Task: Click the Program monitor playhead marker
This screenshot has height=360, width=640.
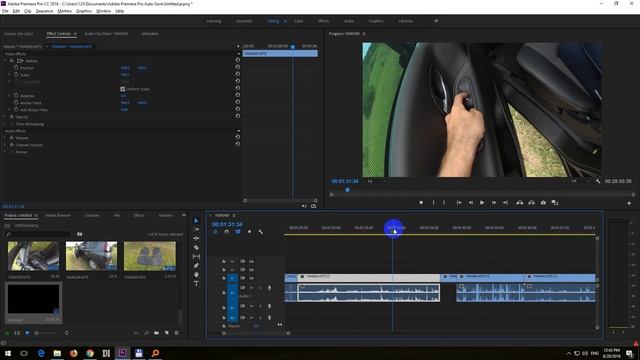Action: tap(347, 190)
